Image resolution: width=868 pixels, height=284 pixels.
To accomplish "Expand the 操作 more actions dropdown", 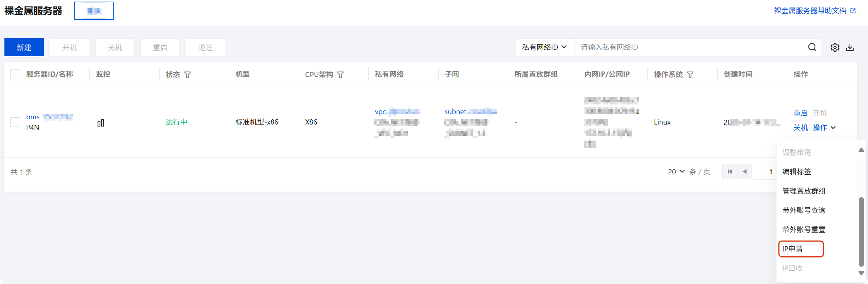I will [824, 128].
